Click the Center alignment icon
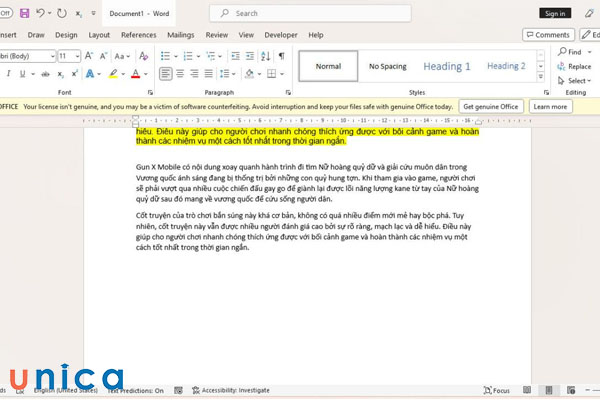The width and height of the screenshot is (600, 400). pyautogui.click(x=182, y=74)
